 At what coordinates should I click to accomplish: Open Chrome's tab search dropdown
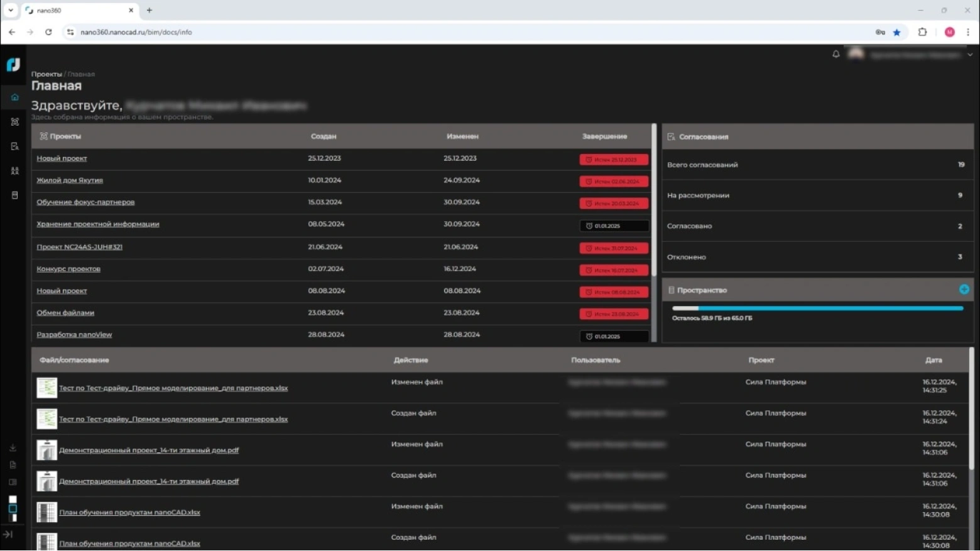(x=11, y=10)
